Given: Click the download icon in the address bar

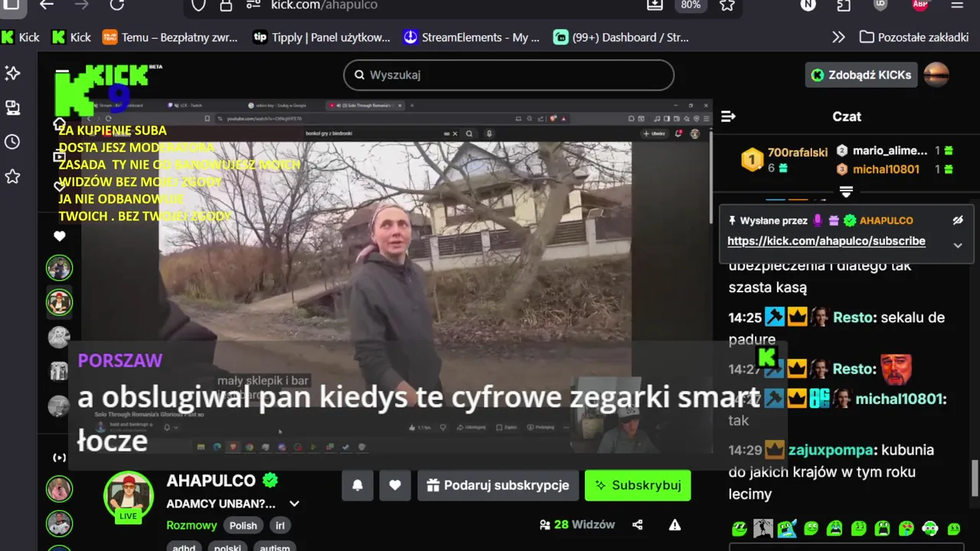Looking at the screenshot, I should pos(654,5).
